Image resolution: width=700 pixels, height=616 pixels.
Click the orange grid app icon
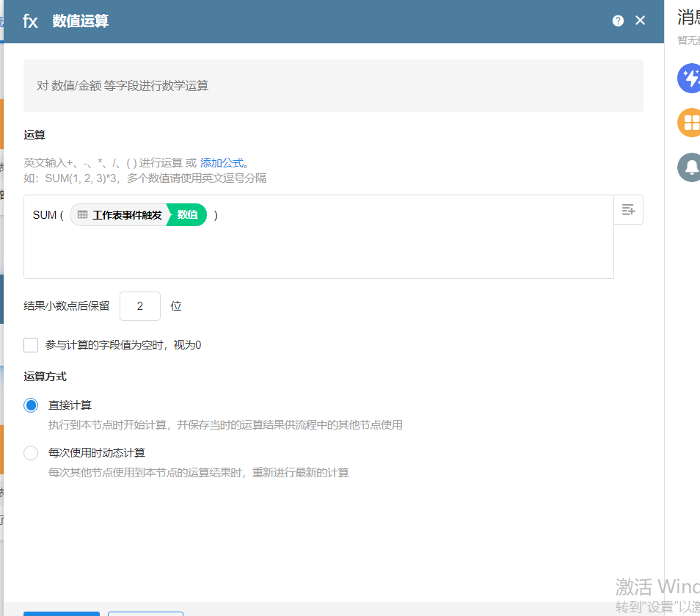690,123
